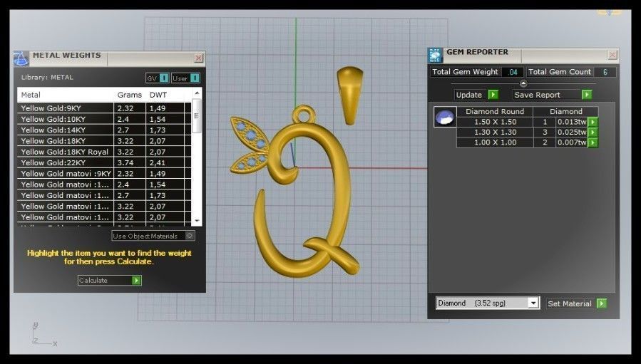The image size is (641, 364).
Task: Click the gold bail model in viewport
Action: pyautogui.click(x=350, y=95)
